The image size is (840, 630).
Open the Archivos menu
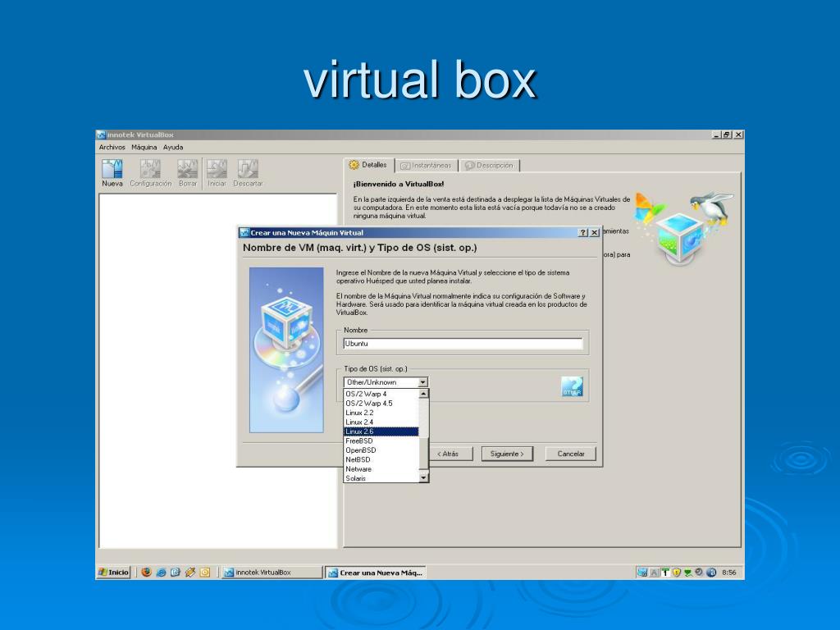click(112, 148)
